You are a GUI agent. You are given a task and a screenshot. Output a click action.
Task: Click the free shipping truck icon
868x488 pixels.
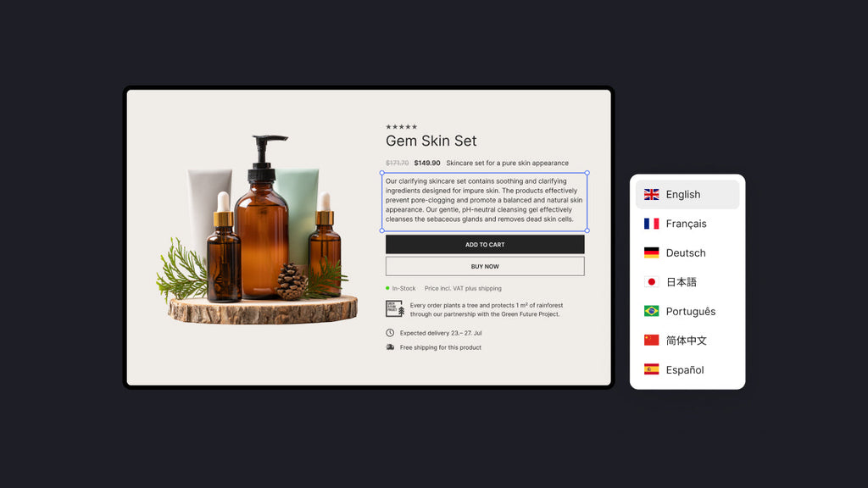(390, 347)
